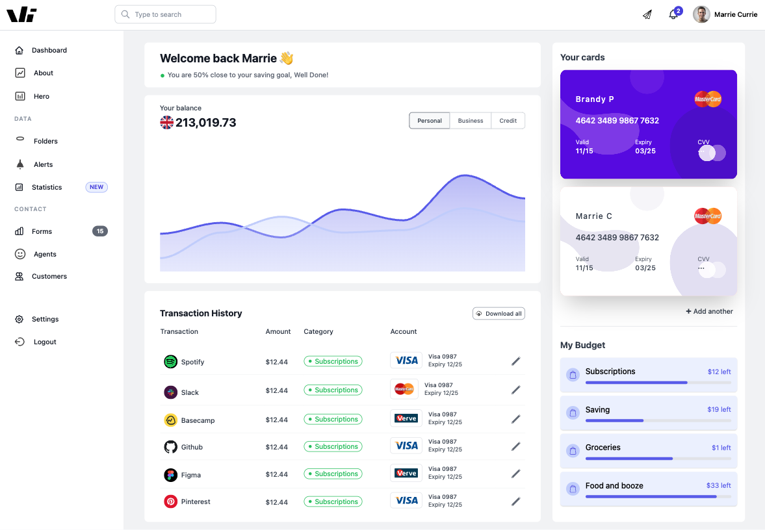765x532 pixels.
Task: Click the paper plane send icon
Action: coord(647,15)
